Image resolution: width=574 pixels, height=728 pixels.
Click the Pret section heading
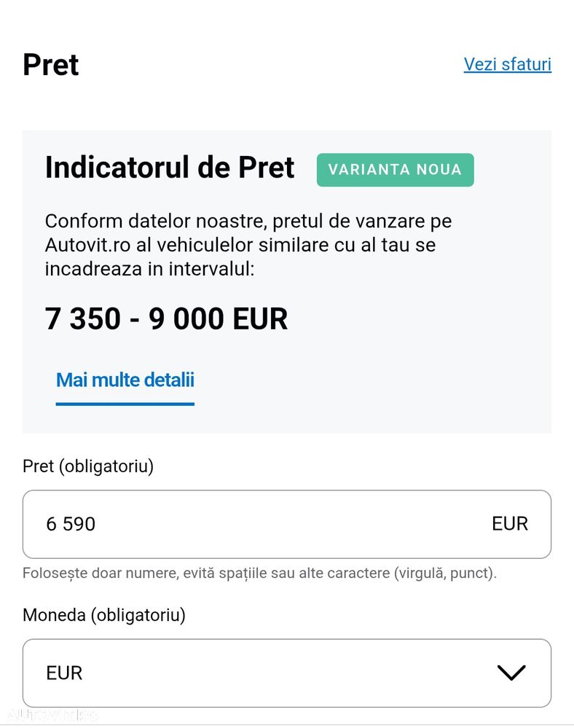tap(51, 65)
